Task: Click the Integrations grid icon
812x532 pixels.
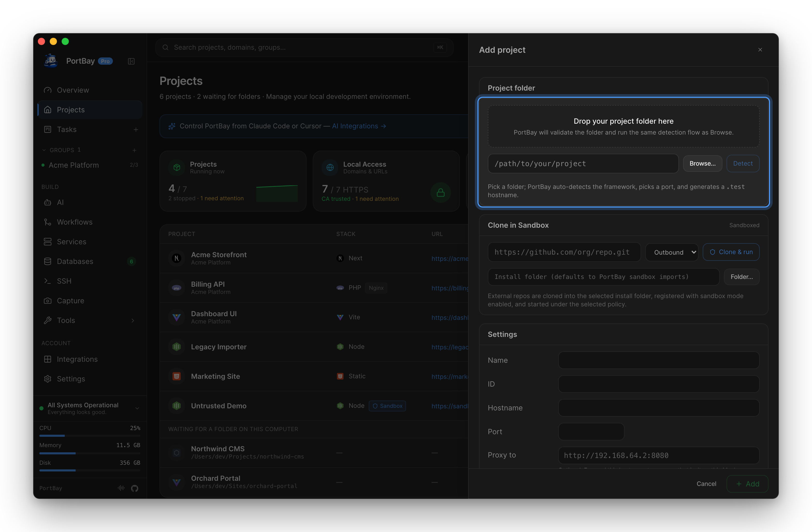Action: point(48,359)
